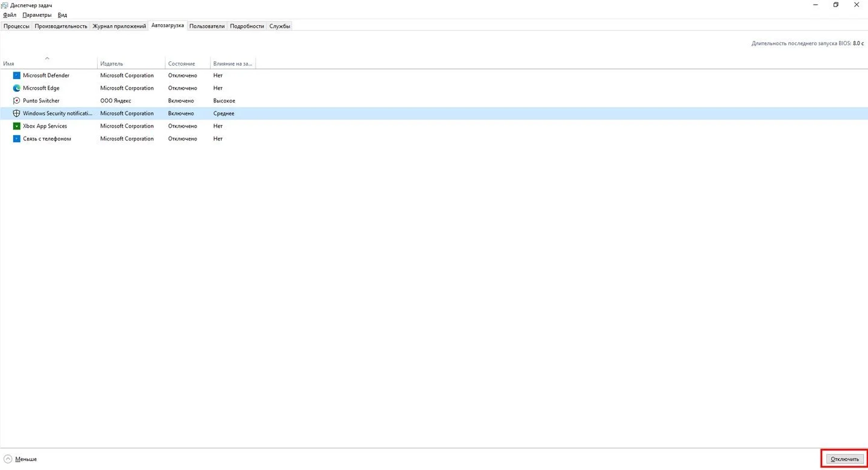868x470 pixels.
Task: Open the Файл menu
Action: tap(10, 14)
